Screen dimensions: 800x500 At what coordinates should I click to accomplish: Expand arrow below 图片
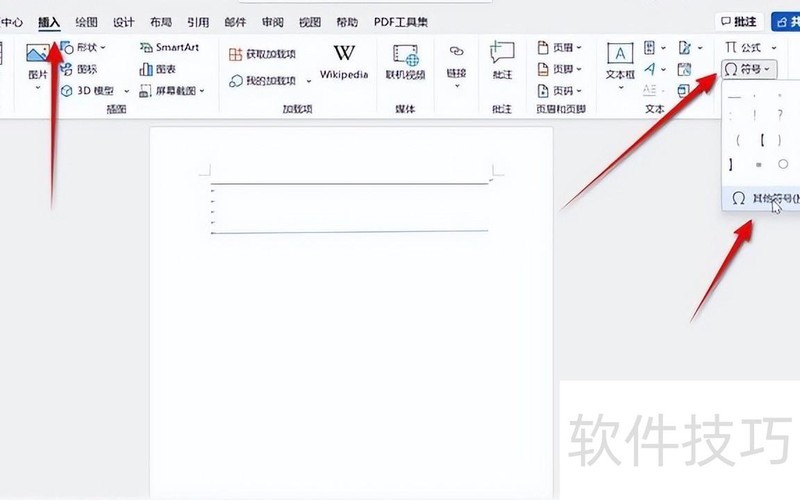point(38,88)
